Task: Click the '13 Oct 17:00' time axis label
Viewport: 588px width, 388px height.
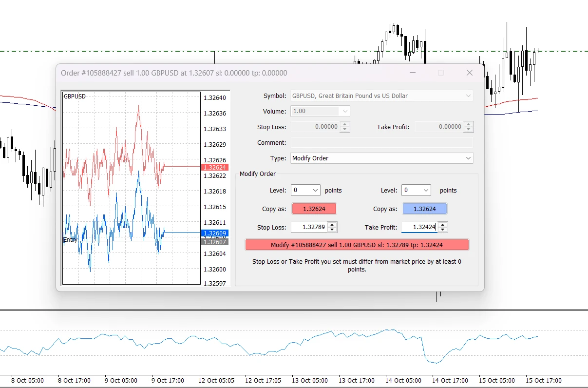Action: pos(356,381)
